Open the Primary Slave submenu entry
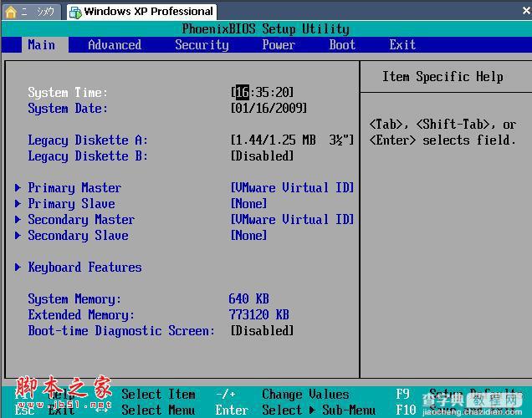 coord(71,204)
